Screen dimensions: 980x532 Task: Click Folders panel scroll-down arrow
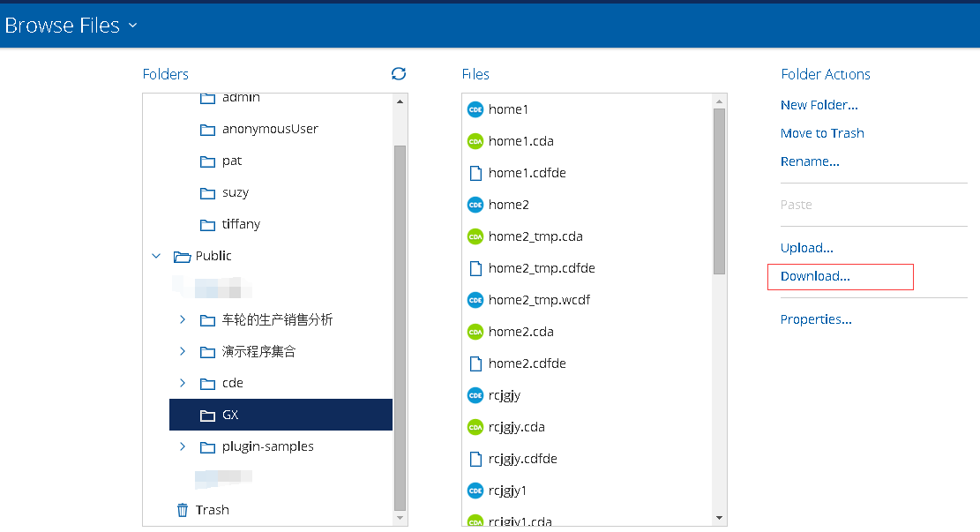tap(400, 518)
